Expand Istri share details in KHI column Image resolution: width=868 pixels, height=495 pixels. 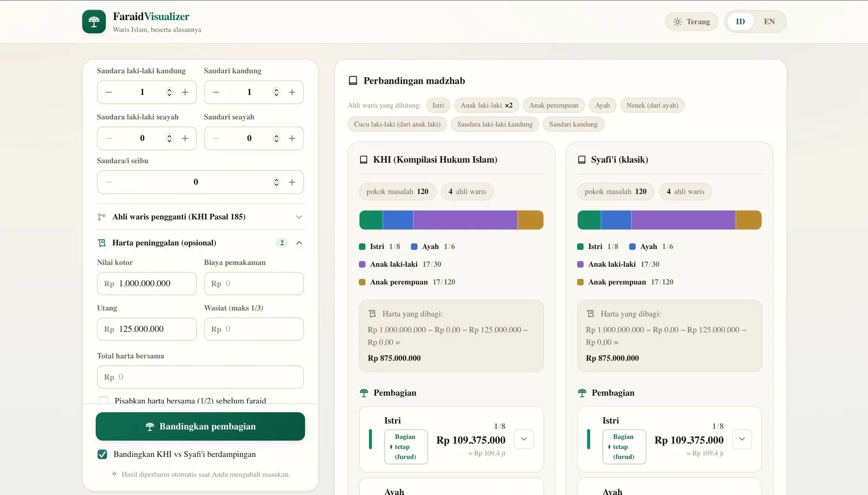524,439
